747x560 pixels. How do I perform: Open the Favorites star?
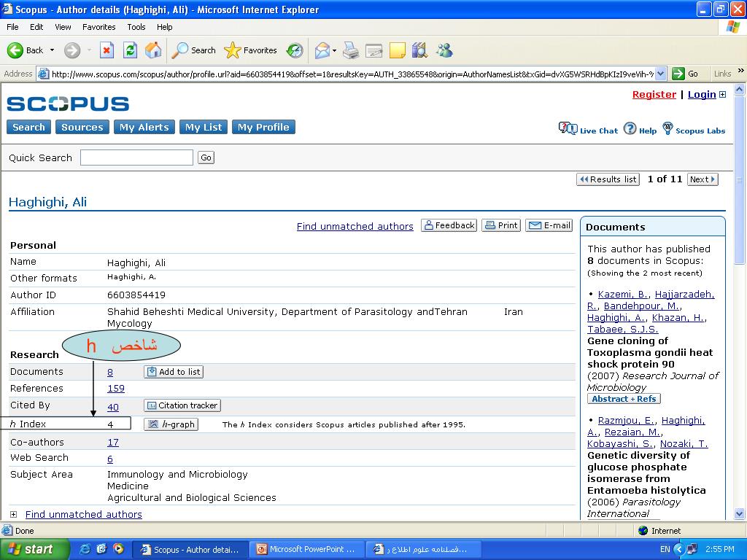[x=232, y=50]
